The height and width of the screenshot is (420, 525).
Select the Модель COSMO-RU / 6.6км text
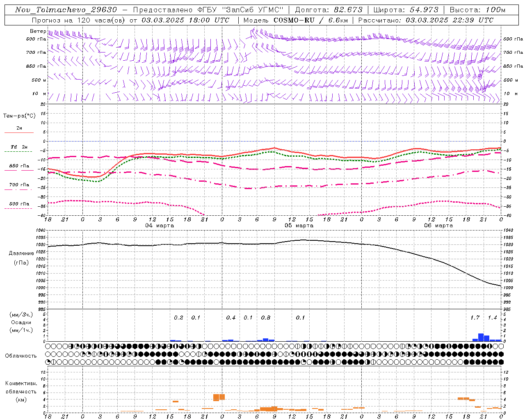pos(295,20)
